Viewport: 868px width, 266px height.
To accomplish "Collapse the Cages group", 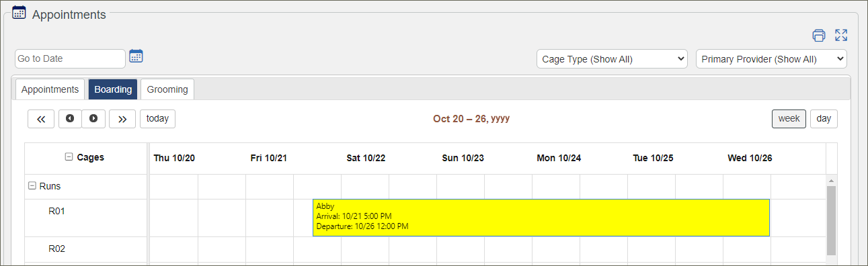I will click(x=69, y=157).
